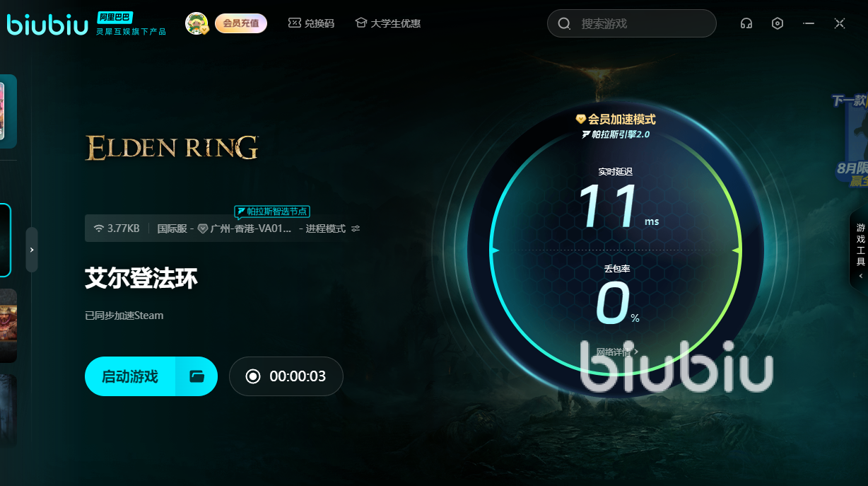Image resolution: width=868 pixels, height=486 pixels.
Task: Toggle 会员加速模式 at the dial top
Action: point(616,120)
